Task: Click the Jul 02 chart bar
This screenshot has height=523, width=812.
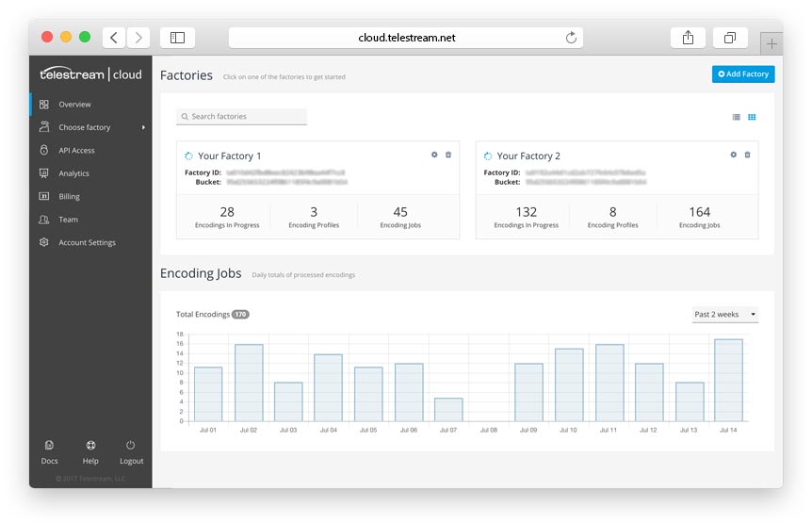Action: pyautogui.click(x=249, y=383)
